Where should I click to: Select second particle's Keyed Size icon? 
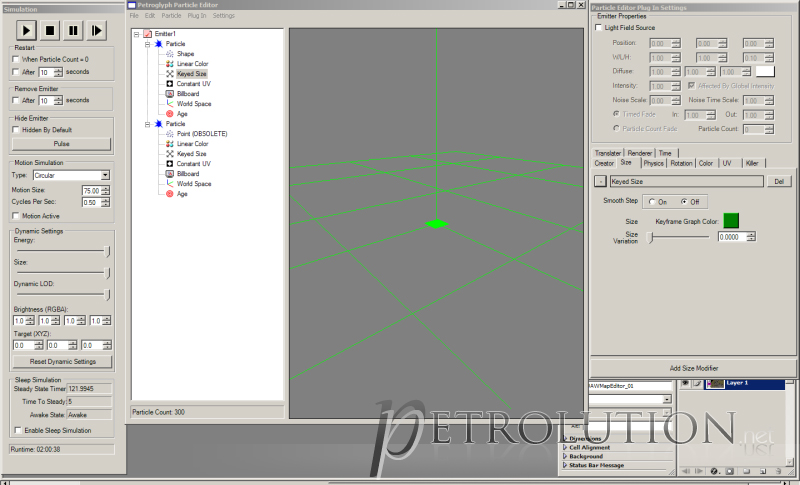[170, 154]
